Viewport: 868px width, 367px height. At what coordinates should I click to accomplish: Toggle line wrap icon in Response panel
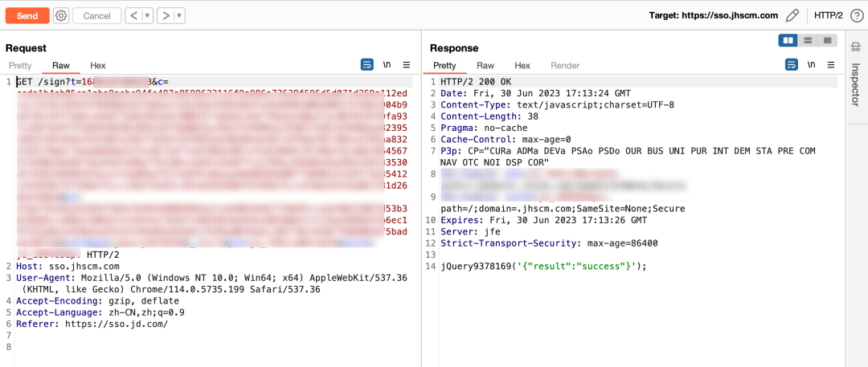791,65
